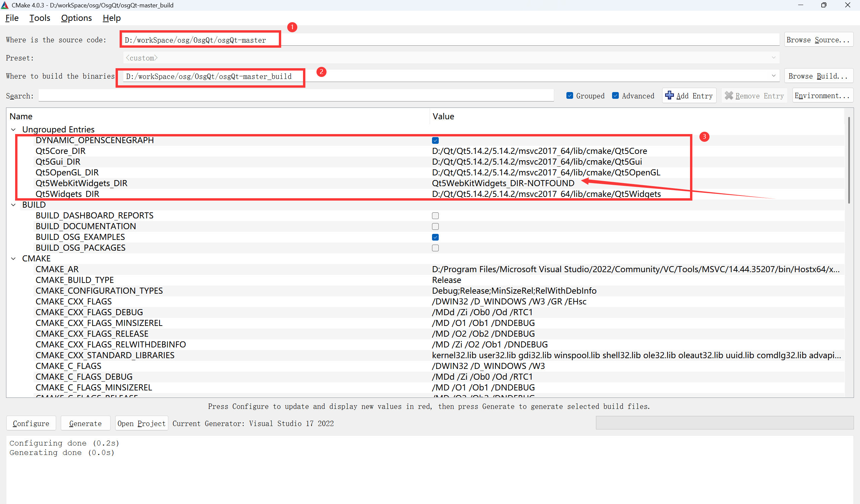Image resolution: width=860 pixels, height=504 pixels.
Task: Uncheck BUILD_OSG_EXAMPLES option
Action: point(435,237)
